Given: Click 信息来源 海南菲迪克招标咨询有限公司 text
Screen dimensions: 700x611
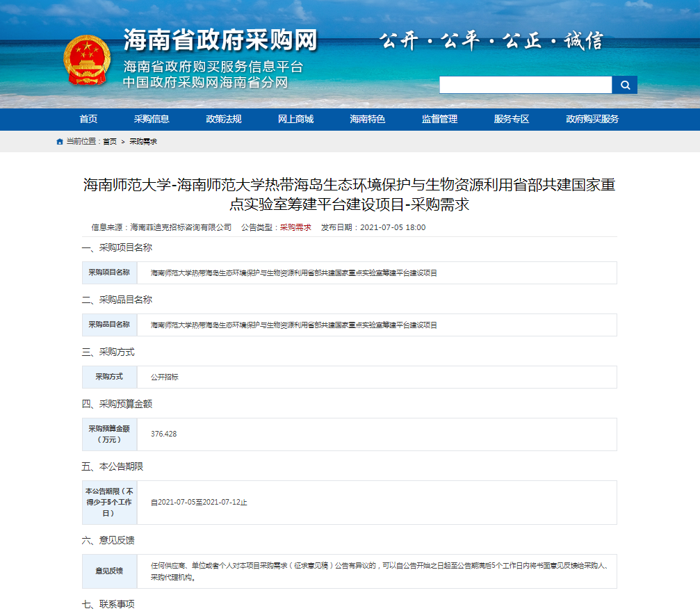Looking at the screenshot, I should point(161,227).
